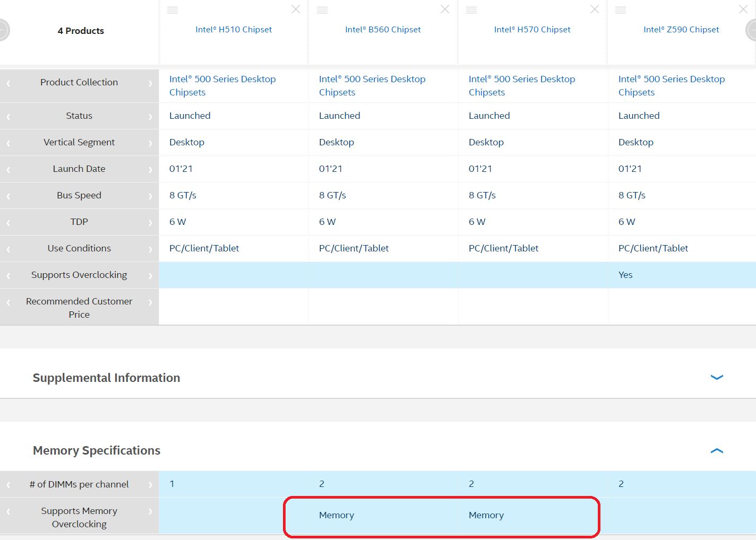Click the right chevron on Status row

coord(150,117)
